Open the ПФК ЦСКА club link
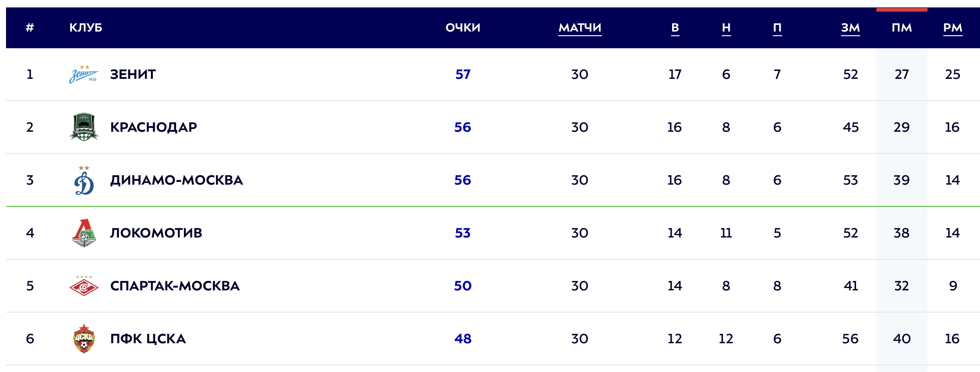 point(148,339)
